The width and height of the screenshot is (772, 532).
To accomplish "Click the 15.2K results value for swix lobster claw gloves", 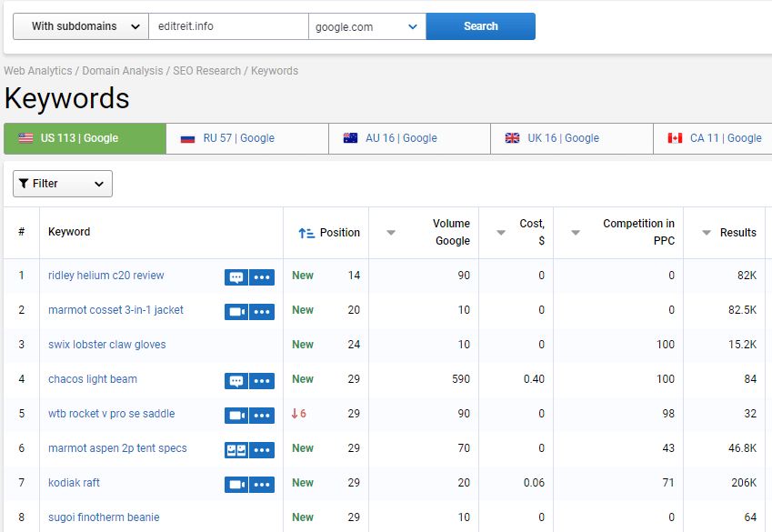I will point(743,345).
